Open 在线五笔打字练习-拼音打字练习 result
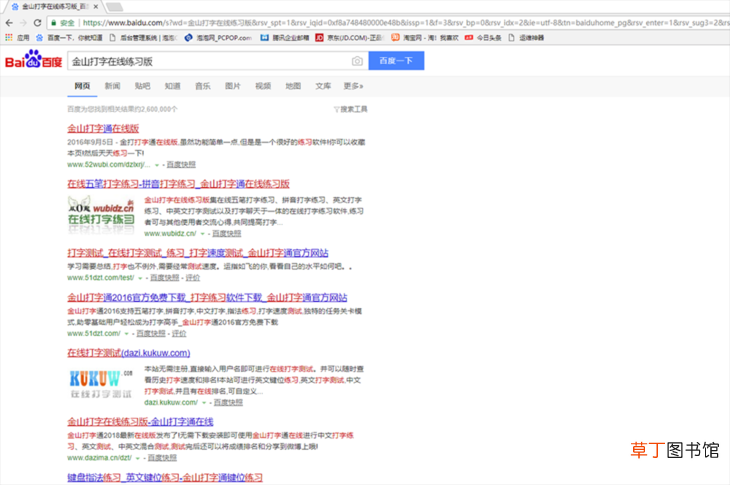 tap(178, 184)
